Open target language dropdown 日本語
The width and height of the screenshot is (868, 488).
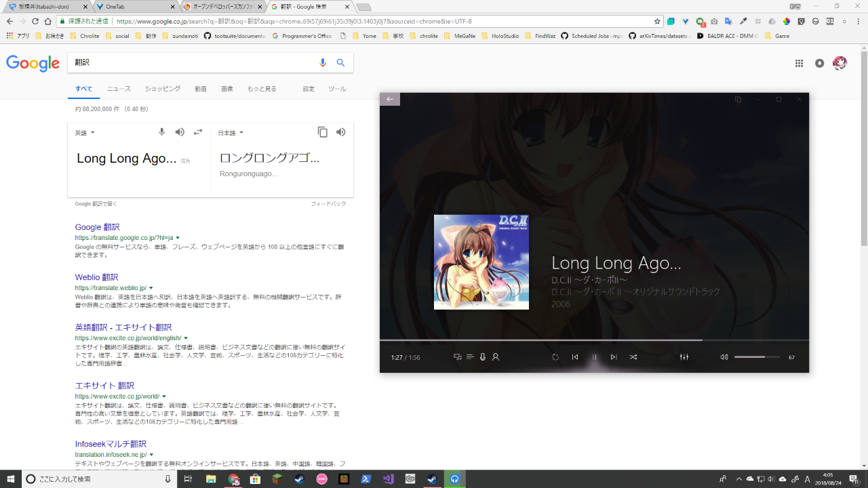click(x=231, y=133)
